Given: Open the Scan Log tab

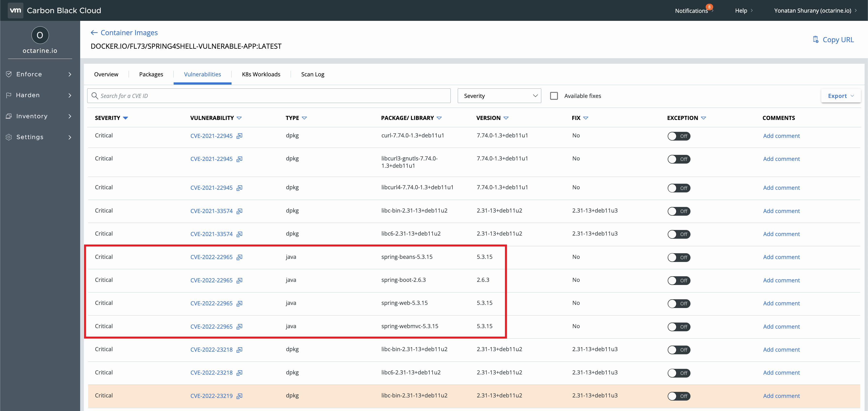Looking at the screenshot, I should coord(312,74).
